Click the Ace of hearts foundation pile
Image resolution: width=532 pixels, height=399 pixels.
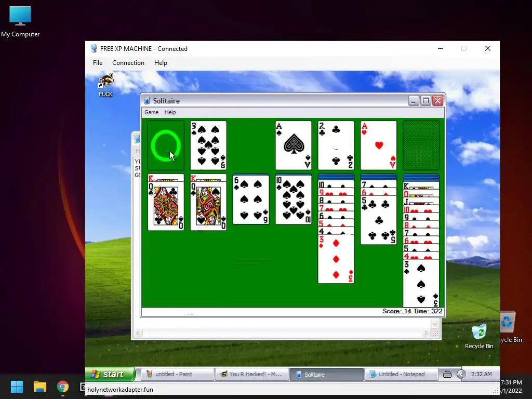point(378,145)
